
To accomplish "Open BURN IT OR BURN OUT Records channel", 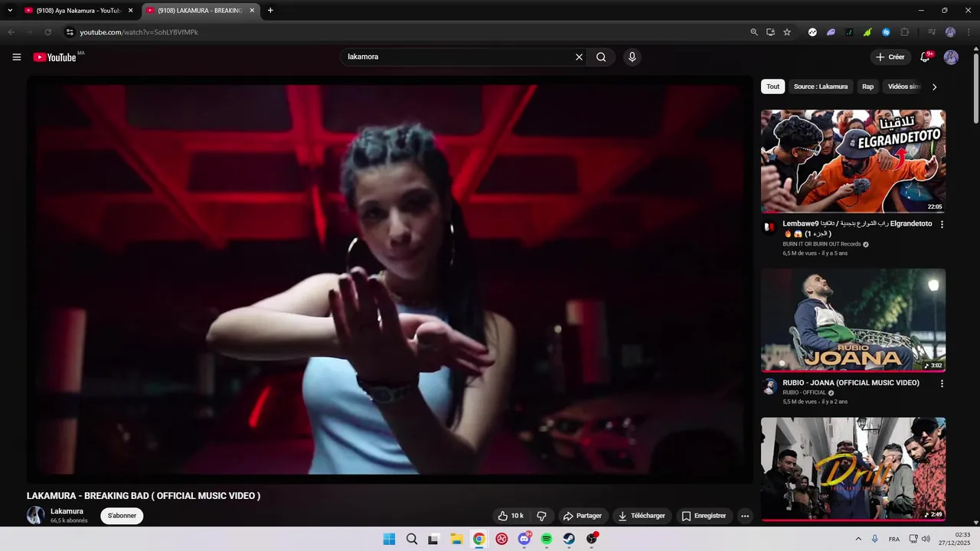I will point(822,244).
